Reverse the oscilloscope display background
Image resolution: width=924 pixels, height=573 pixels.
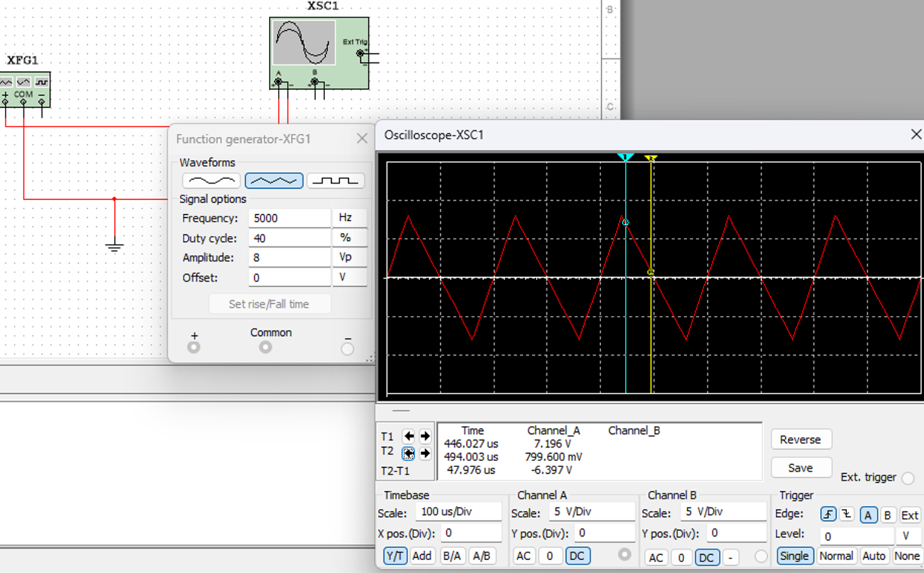point(800,439)
